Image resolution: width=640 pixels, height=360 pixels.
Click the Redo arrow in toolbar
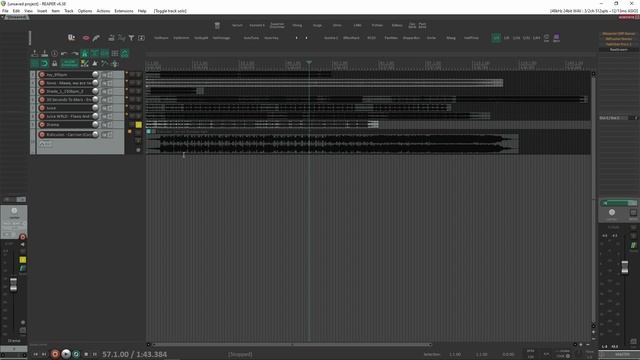coord(75,53)
